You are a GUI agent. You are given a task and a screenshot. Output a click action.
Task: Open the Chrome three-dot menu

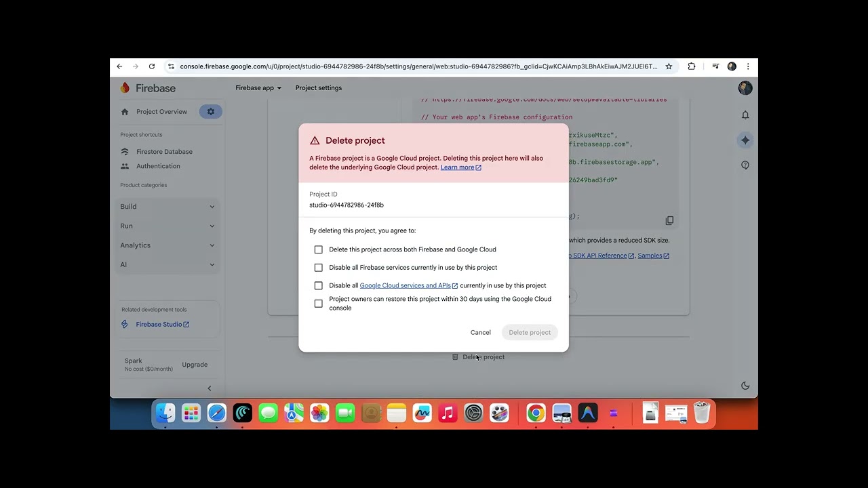point(748,66)
